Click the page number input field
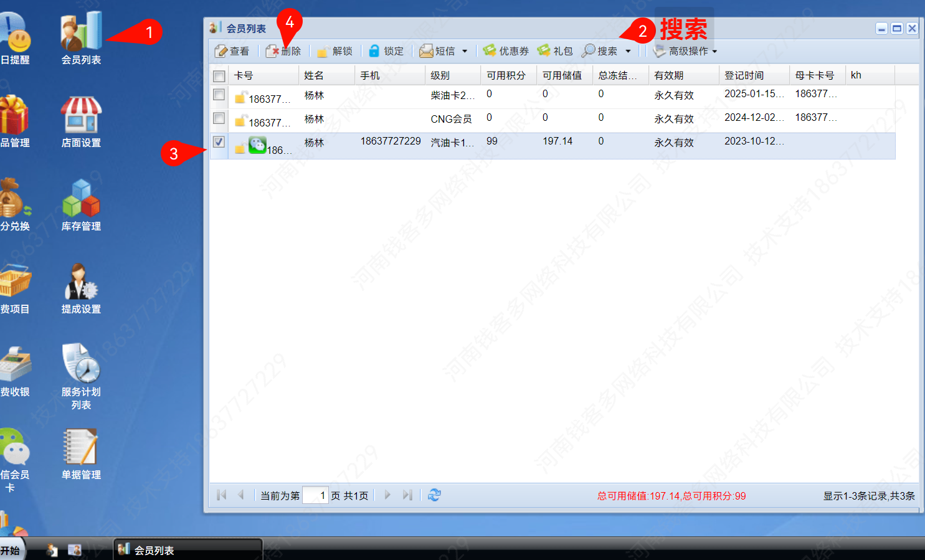Viewport: 925px width, 560px height. pyautogui.click(x=315, y=496)
